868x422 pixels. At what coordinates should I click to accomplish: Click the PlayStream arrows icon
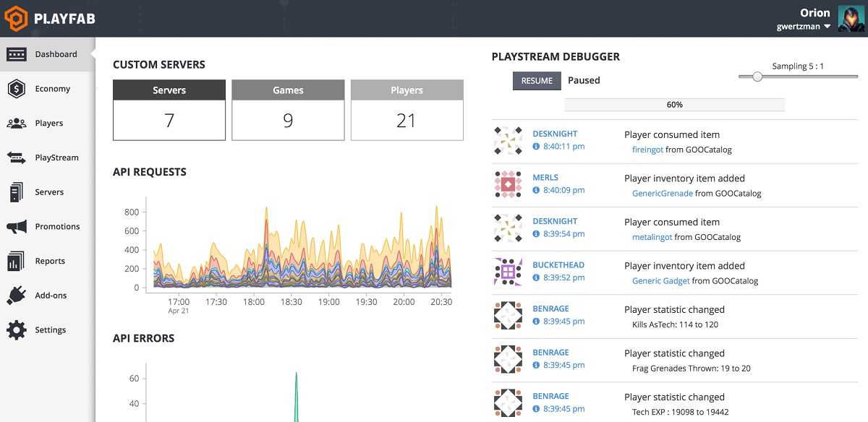(17, 158)
